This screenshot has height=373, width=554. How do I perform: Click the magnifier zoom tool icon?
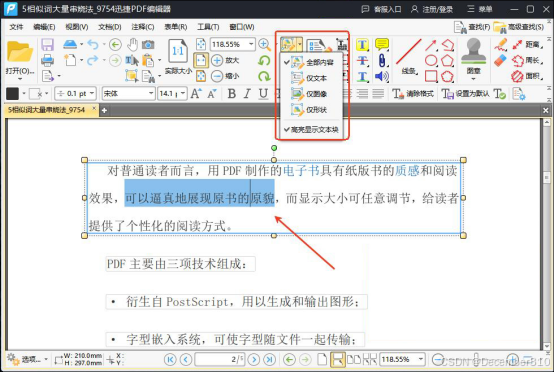264,45
